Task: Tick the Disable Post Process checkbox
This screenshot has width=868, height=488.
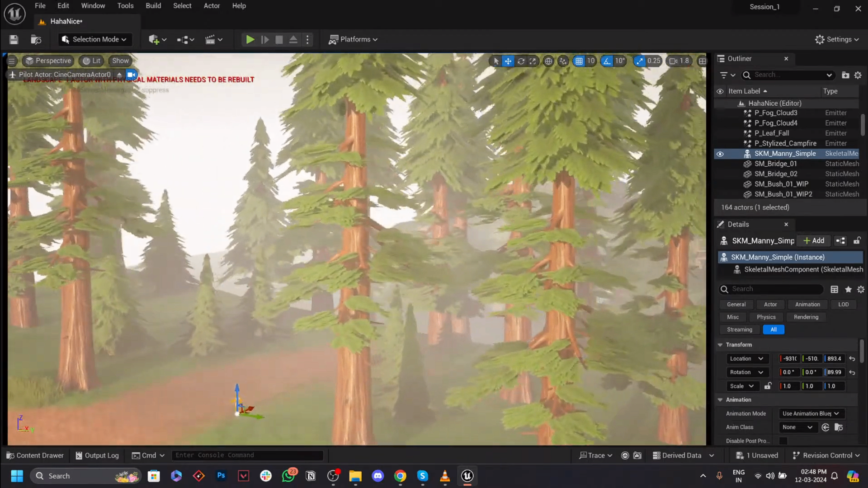Action: [783, 441]
